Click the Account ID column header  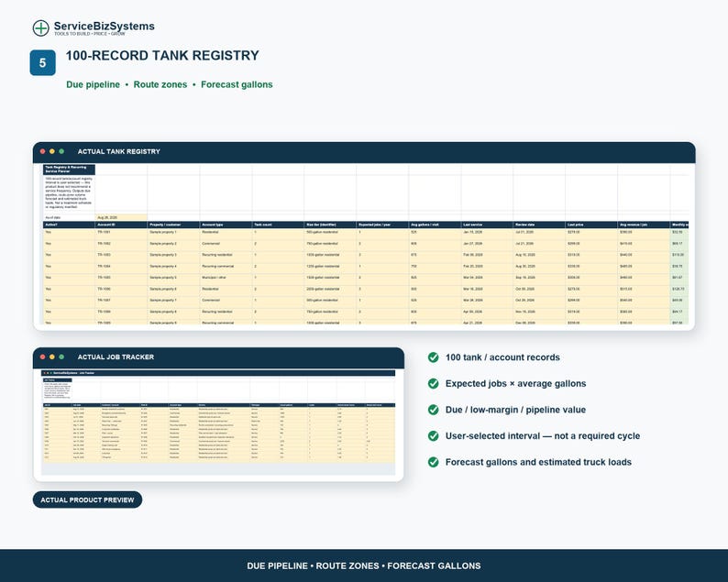(x=121, y=225)
